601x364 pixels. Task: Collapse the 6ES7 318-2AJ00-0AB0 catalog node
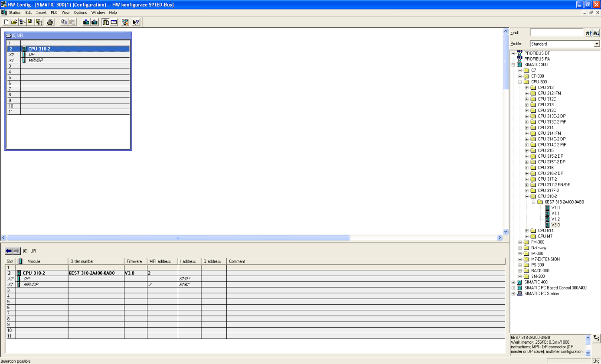[534, 202]
